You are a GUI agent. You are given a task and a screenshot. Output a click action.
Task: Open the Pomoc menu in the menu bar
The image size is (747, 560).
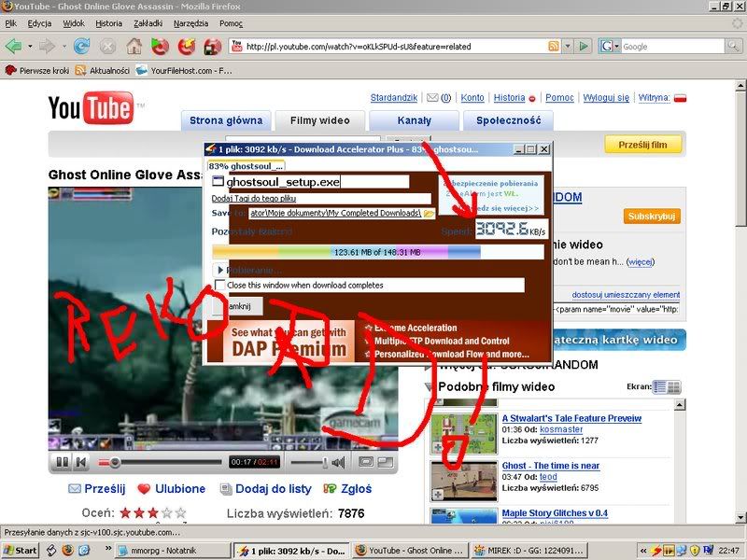231,23
